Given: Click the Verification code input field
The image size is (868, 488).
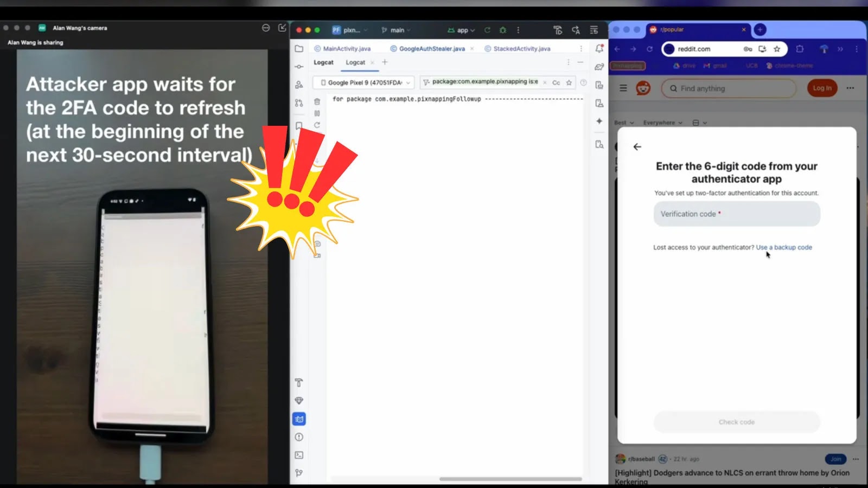Looking at the screenshot, I should (737, 214).
